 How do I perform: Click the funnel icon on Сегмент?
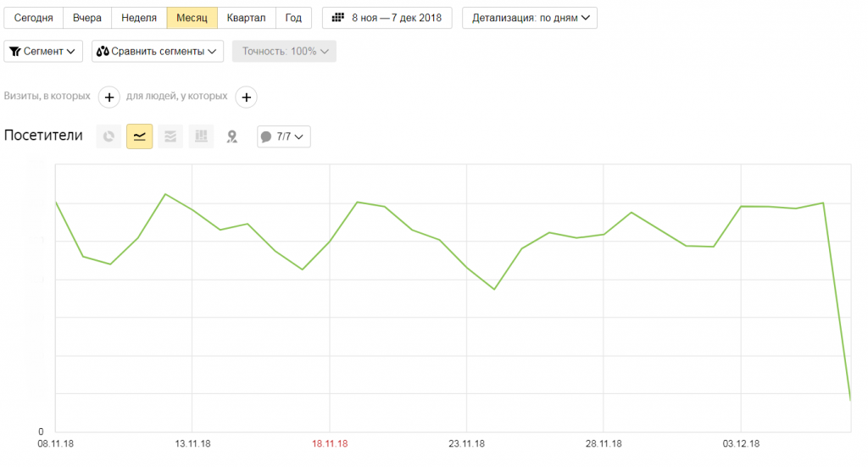(15, 52)
